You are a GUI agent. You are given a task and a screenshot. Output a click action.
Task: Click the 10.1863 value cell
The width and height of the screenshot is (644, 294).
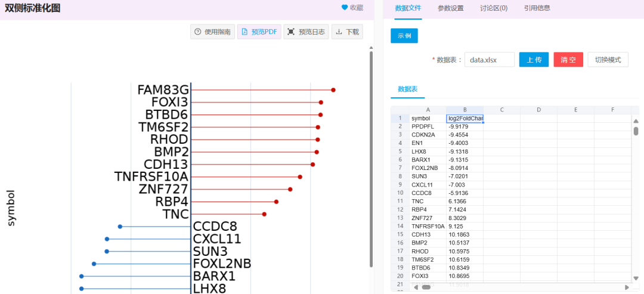[x=465, y=234]
